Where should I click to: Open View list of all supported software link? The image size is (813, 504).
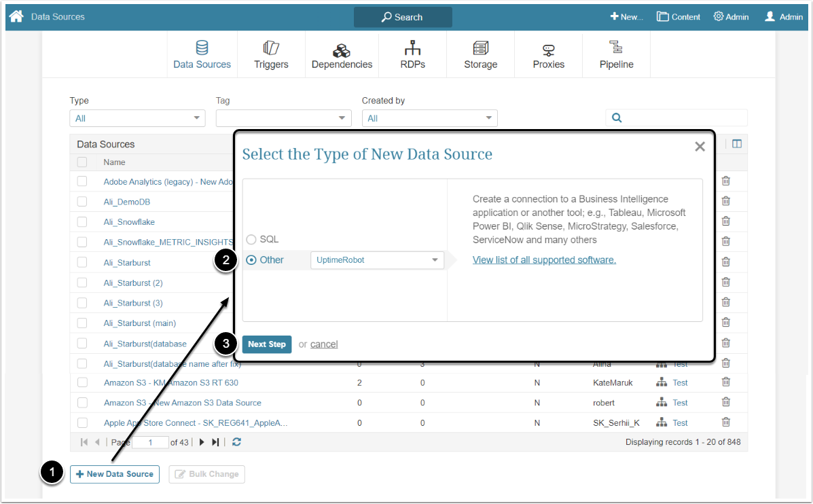point(544,260)
